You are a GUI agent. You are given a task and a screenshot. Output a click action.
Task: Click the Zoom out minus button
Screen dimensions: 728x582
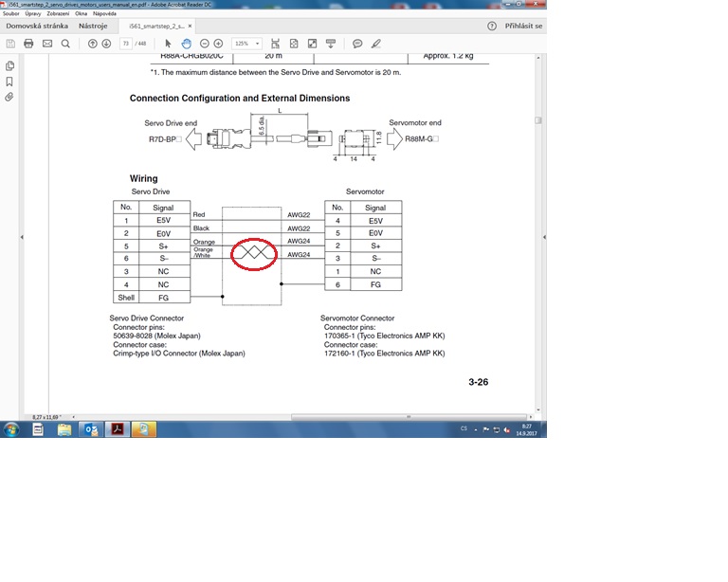pyautogui.click(x=204, y=44)
